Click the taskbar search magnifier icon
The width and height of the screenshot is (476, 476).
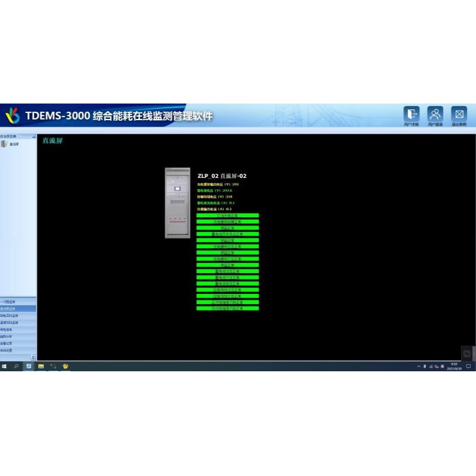pyautogui.click(x=16, y=367)
